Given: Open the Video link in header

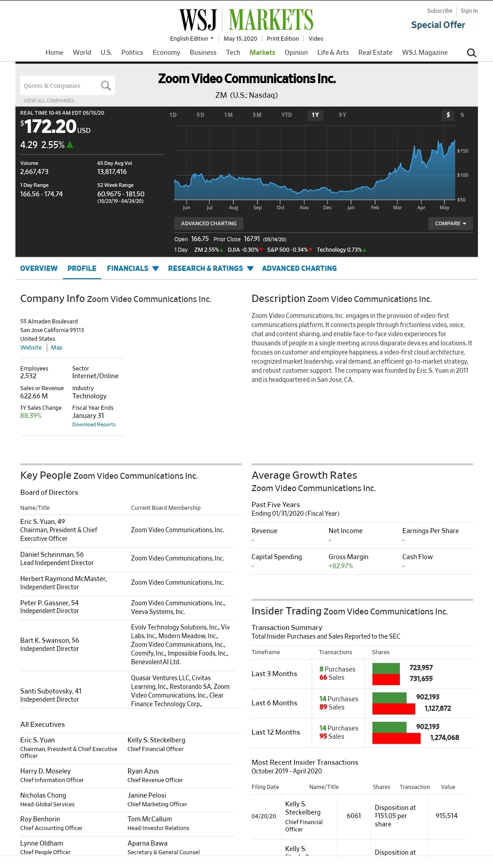Looking at the screenshot, I should point(316,39).
